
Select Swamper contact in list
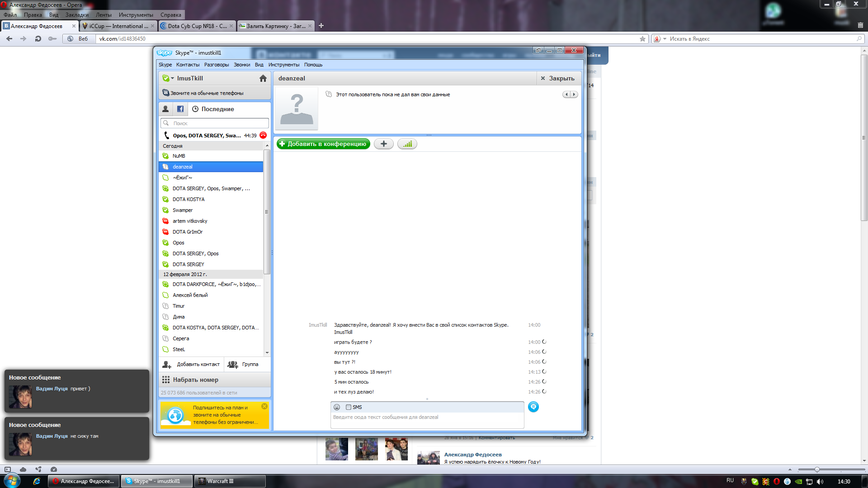point(211,210)
